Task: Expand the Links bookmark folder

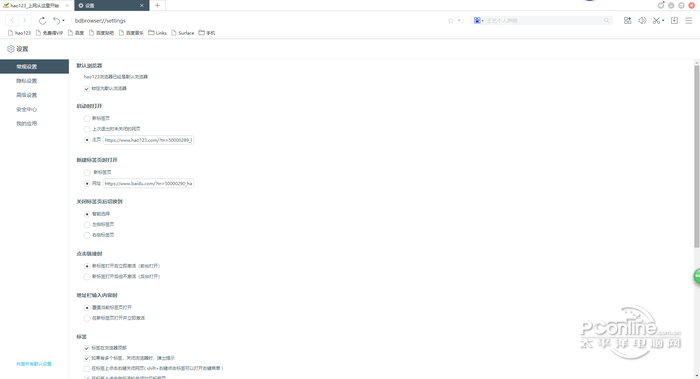Action: tap(157, 33)
